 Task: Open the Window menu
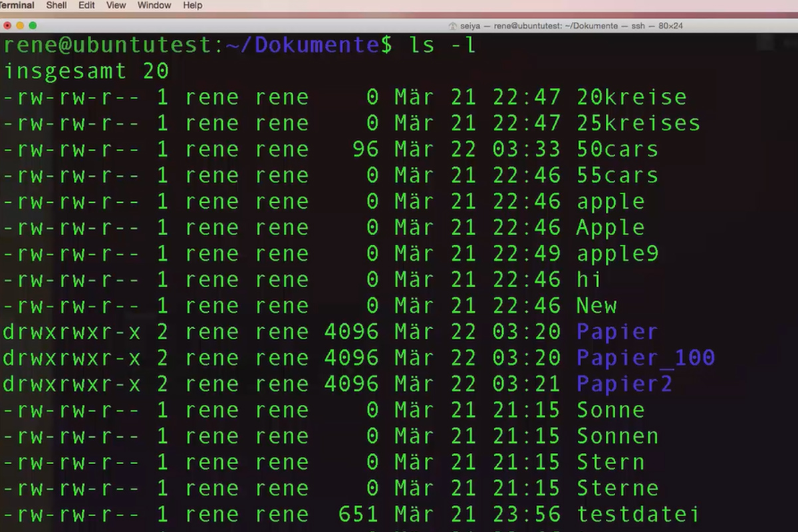(154, 5)
